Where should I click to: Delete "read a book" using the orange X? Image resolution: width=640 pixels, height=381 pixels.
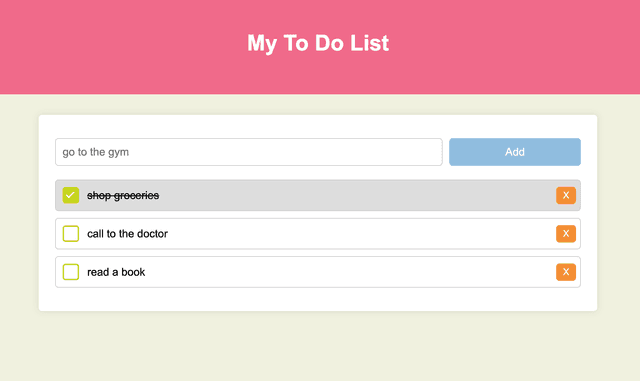pyautogui.click(x=566, y=272)
